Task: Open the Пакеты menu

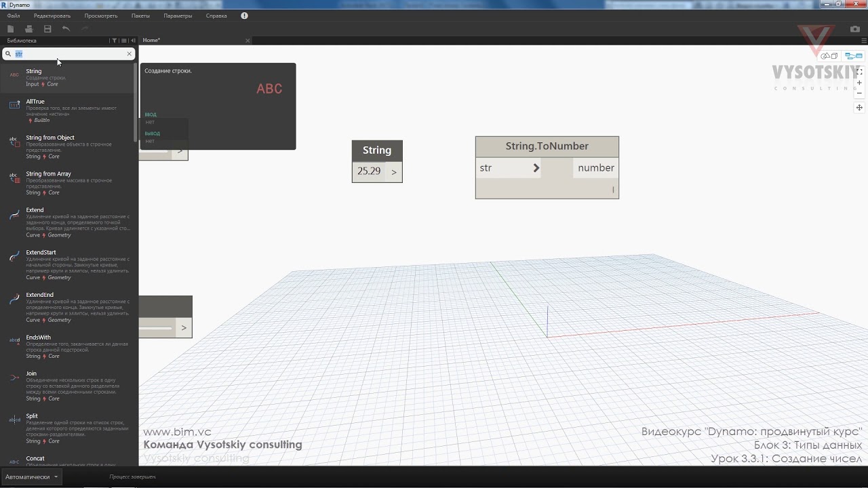Action: click(140, 16)
